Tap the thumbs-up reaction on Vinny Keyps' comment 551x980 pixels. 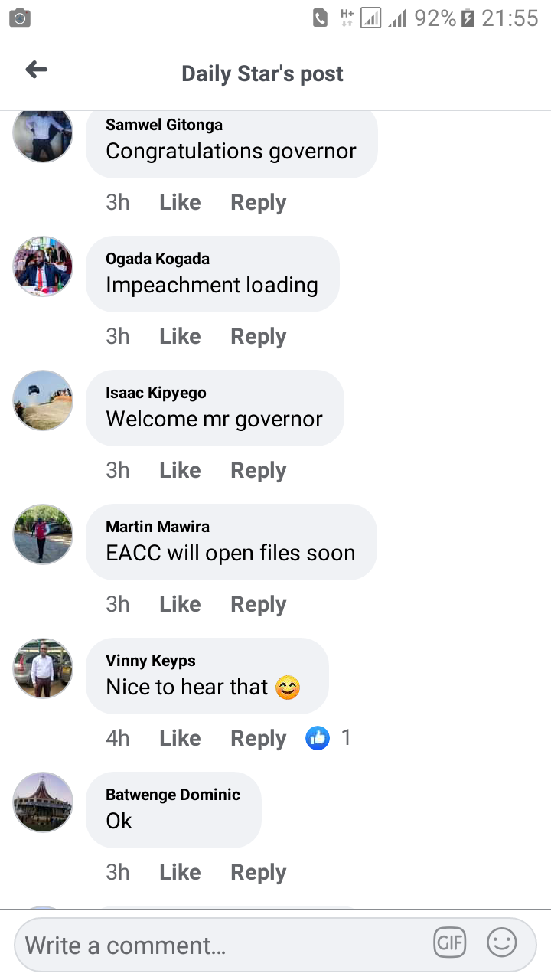point(318,738)
